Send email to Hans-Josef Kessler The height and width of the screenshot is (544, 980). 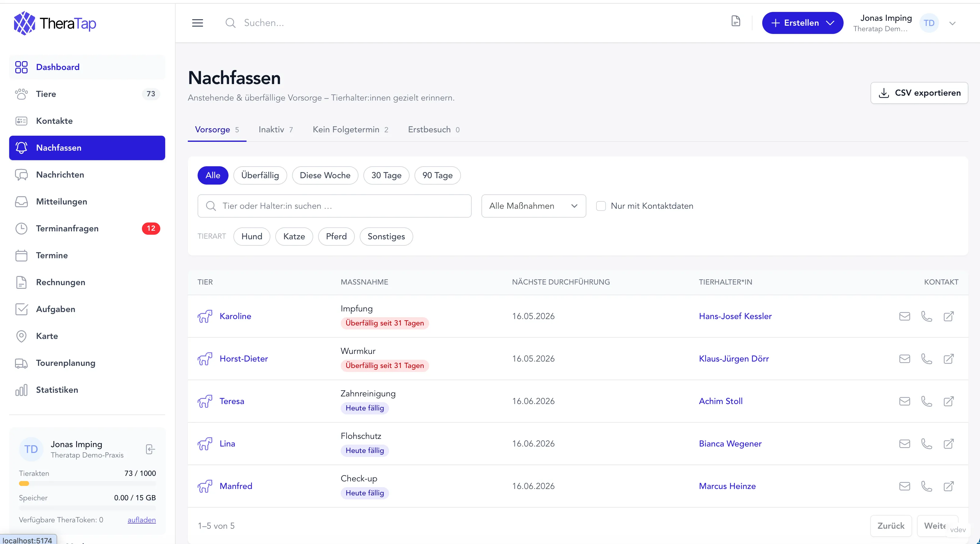tap(905, 316)
